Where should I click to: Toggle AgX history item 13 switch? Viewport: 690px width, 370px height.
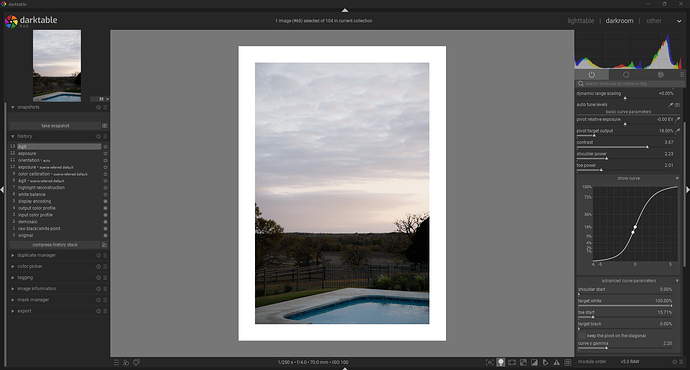click(105, 147)
